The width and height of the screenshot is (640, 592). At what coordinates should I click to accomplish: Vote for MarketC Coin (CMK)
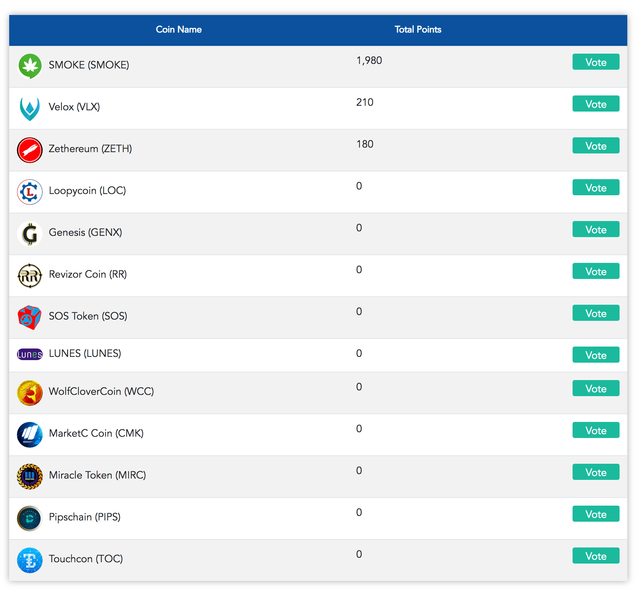(596, 430)
